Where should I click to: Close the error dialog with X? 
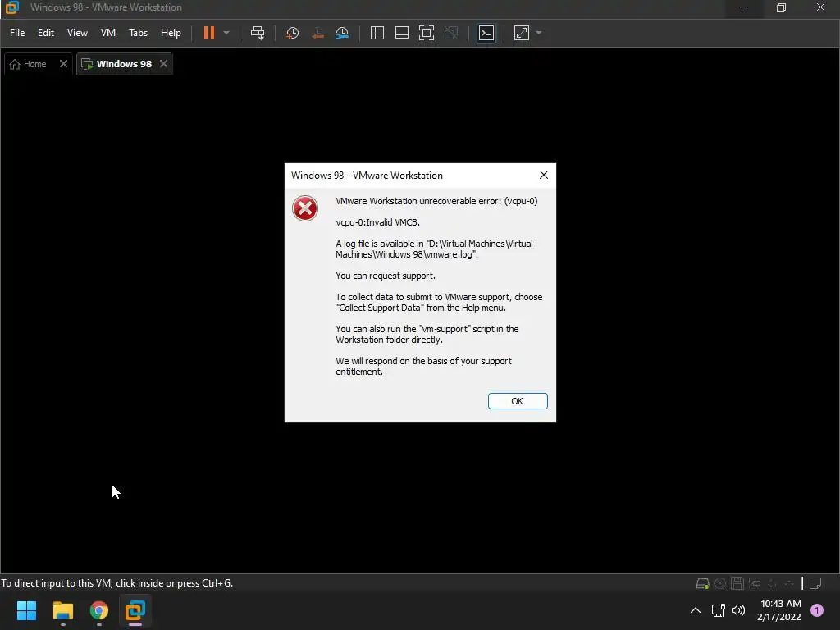click(543, 176)
